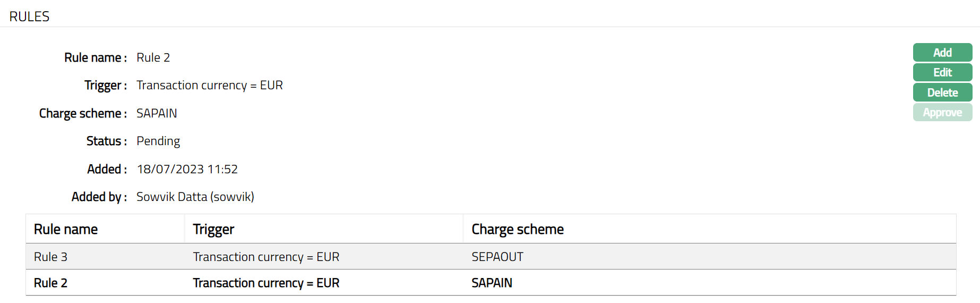The width and height of the screenshot is (980, 303).
Task: Click the added date 18/07/2023 11:52
Action: tap(187, 169)
